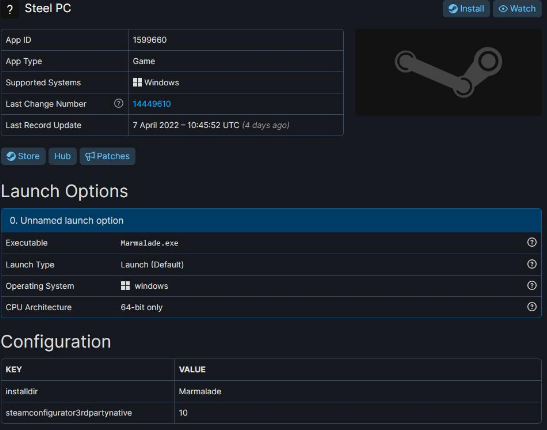Select the 'Game' app type value
The width and height of the screenshot is (547, 430).
click(x=144, y=61)
